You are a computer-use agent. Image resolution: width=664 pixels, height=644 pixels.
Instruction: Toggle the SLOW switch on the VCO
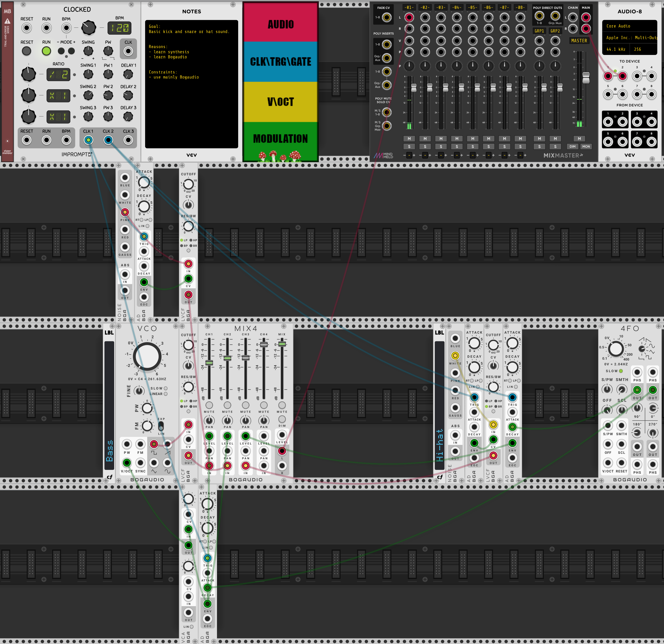[x=166, y=388]
